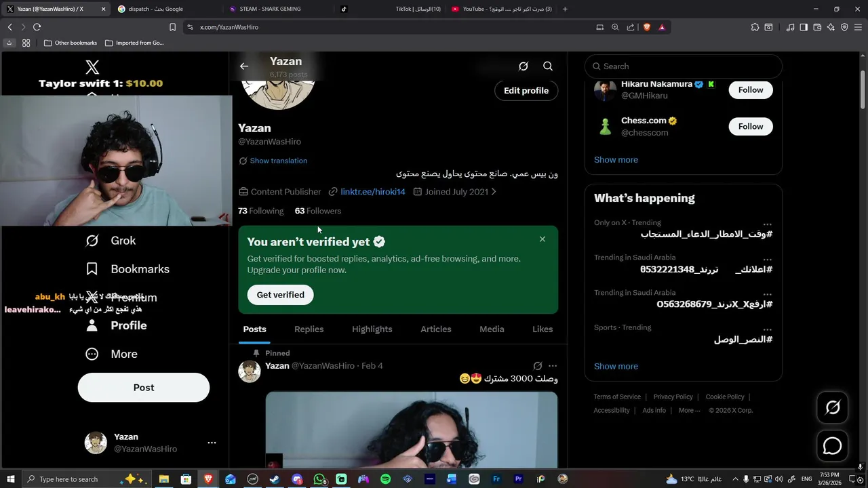Open the browser Extensions puzzle icon

pos(755,27)
